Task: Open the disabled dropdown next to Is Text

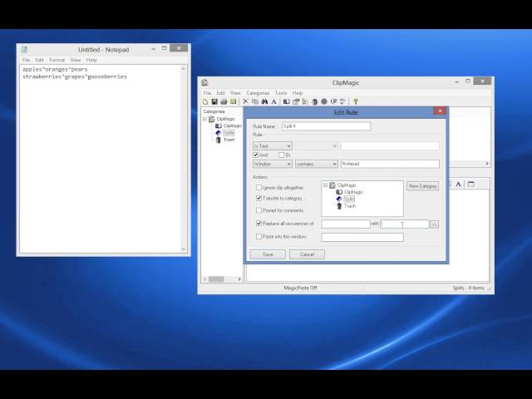Action: click(x=317, y=146)
